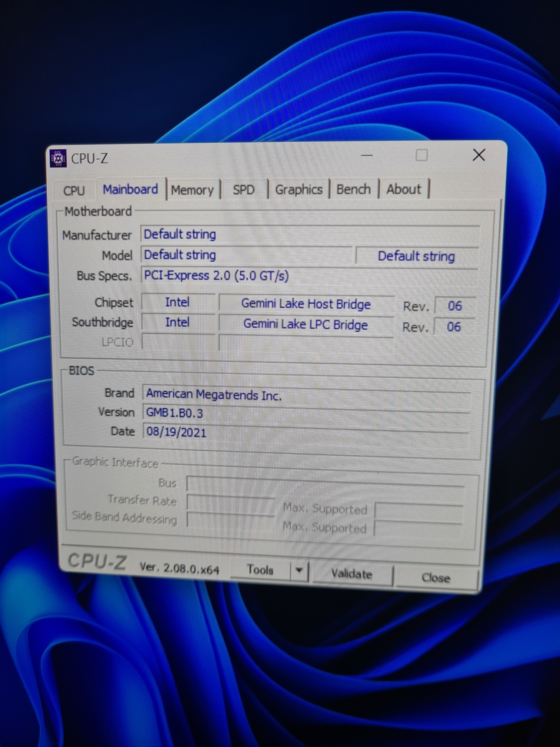Expand the Tools dropdown arrow
The height and width of the screenshot is (747, 560).
[x=299, y=571]
